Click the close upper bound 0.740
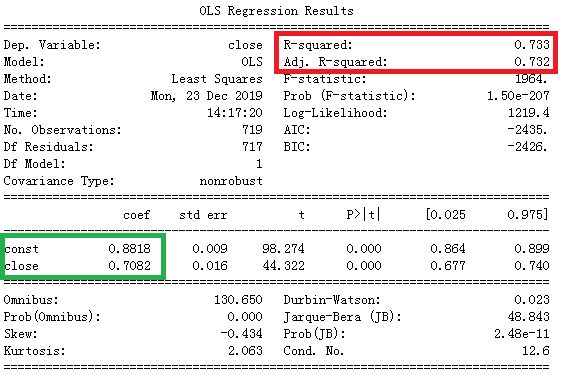Image resolution: width=569 pixels, height=383 pixels. coord(532,266)
